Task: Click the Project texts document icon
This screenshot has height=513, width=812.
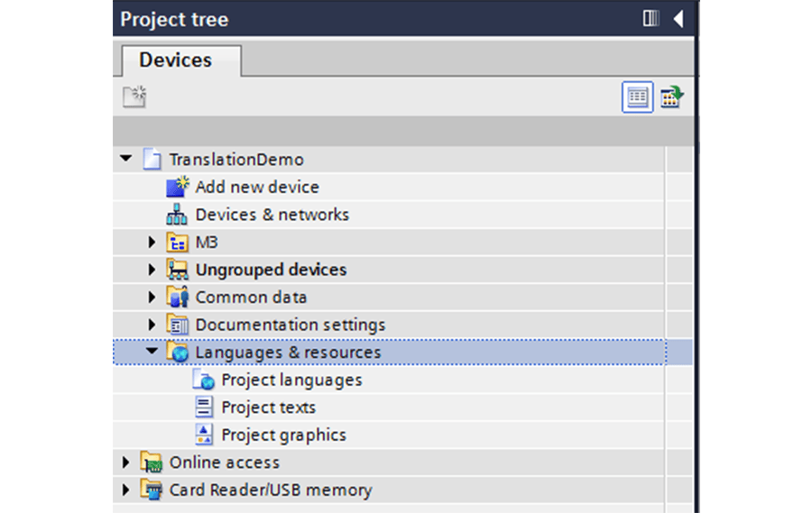Action: pos(204,407)
